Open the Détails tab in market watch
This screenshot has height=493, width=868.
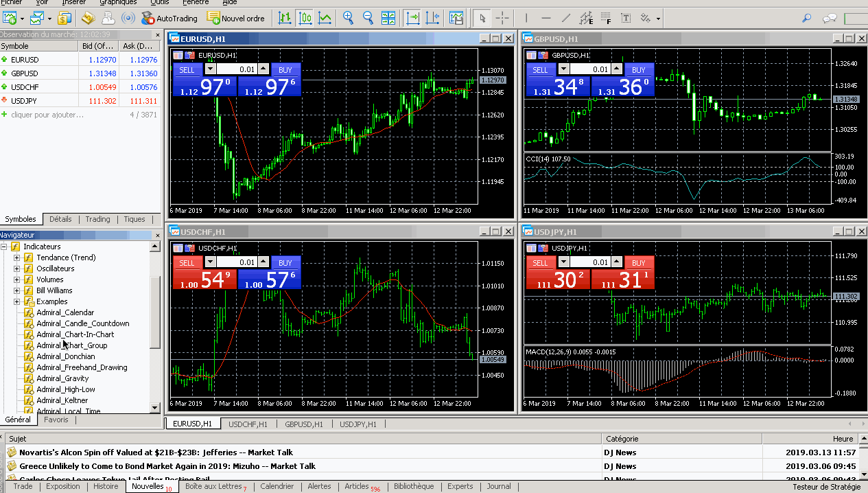tap(60, 219)
